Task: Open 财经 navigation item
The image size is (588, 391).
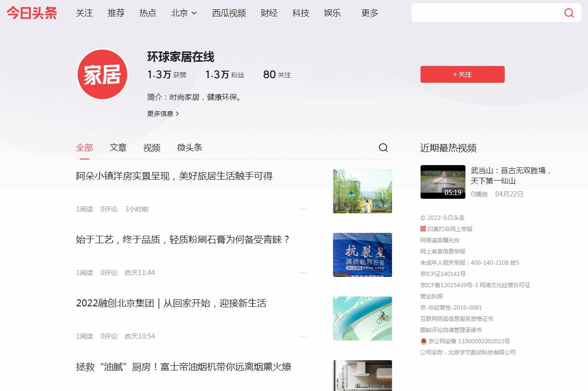Action: 269,13
